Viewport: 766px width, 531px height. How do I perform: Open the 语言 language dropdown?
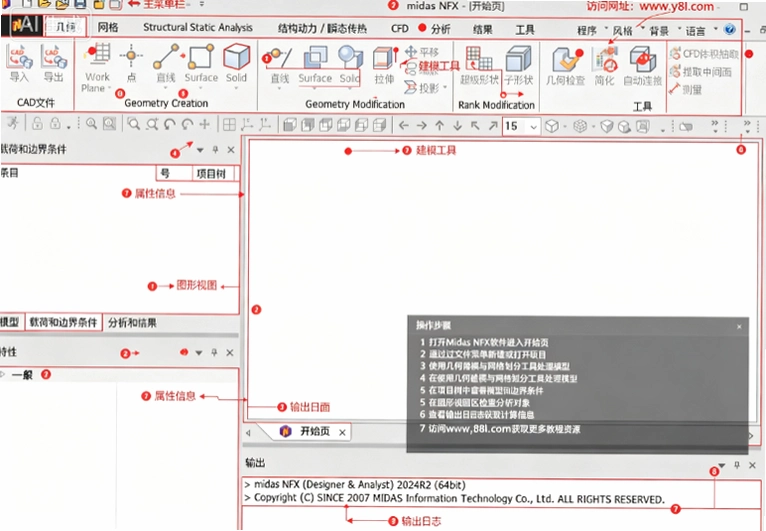701,31
